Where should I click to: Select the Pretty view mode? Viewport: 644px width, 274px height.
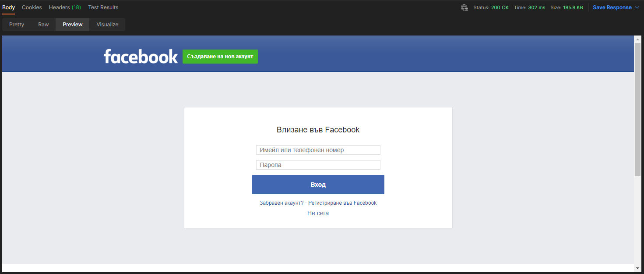pos(17,25)
